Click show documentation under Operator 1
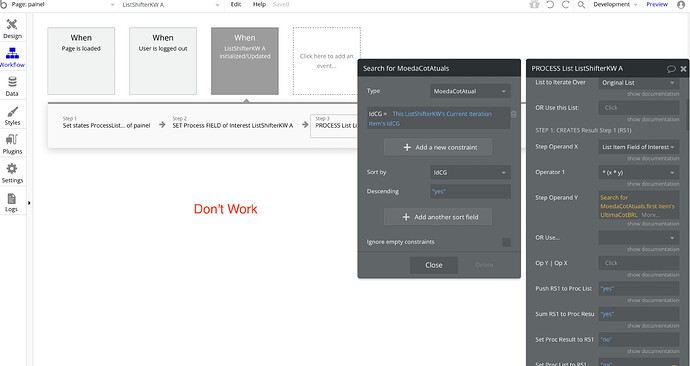690x366 pixels. (653, 184)
